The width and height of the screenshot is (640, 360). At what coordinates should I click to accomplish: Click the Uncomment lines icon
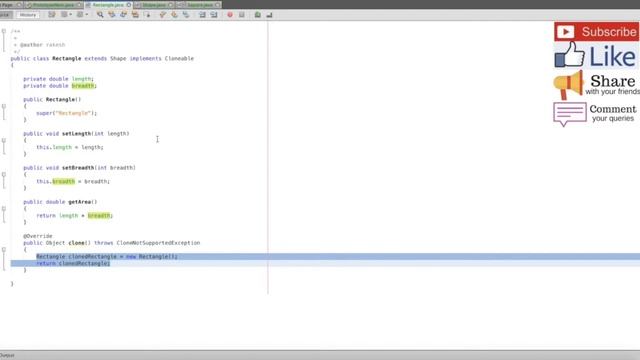[x=269, y=15]
